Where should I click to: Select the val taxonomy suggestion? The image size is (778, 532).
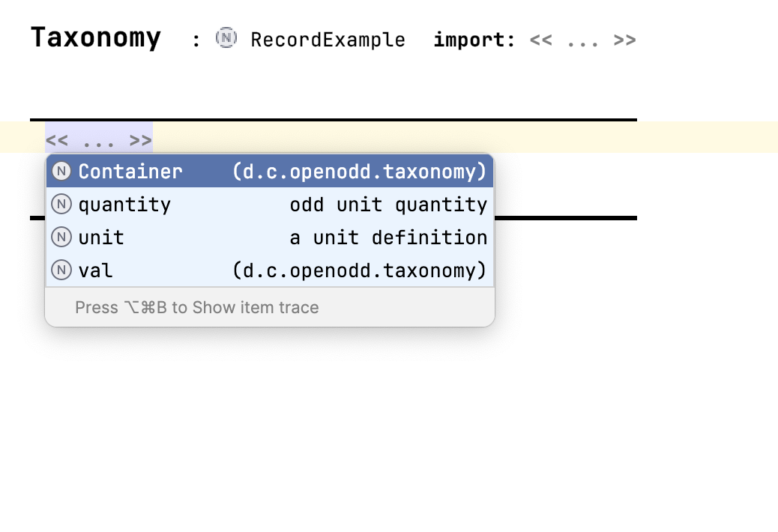click(96, 270)
